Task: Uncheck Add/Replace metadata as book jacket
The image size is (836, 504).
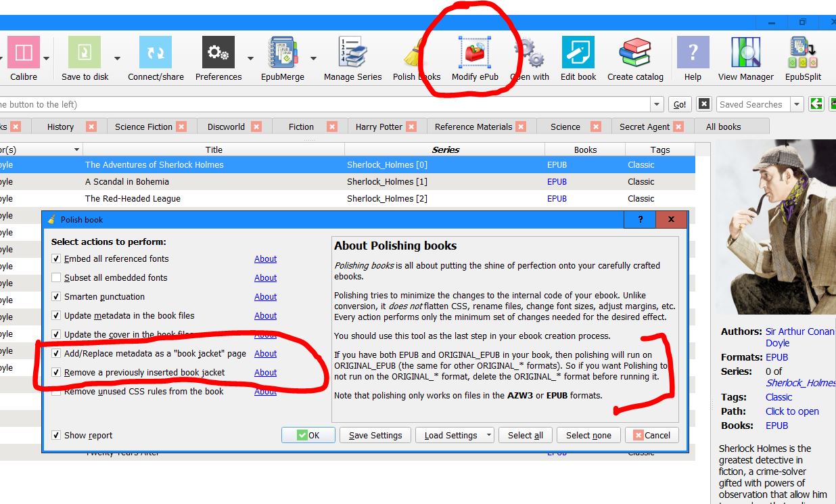Action: point(57,354)
